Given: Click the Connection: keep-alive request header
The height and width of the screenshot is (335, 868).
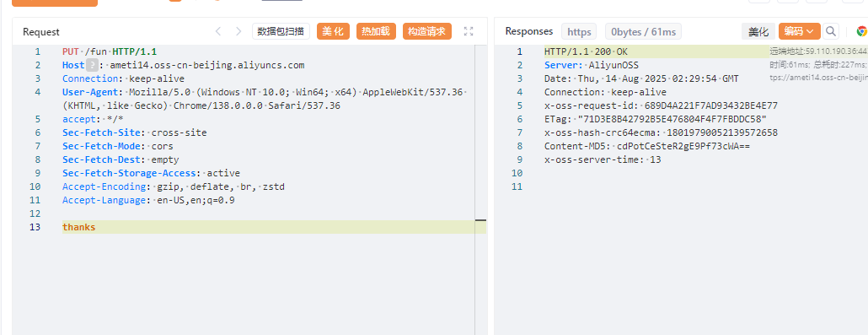Looking at the screenshot, I should click(123, 78).
